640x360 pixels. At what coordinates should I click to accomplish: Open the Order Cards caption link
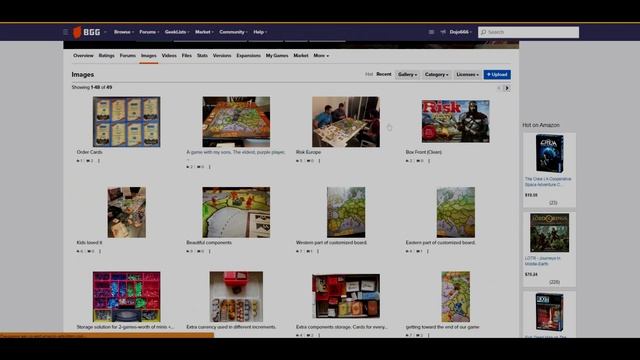[89, 152]
